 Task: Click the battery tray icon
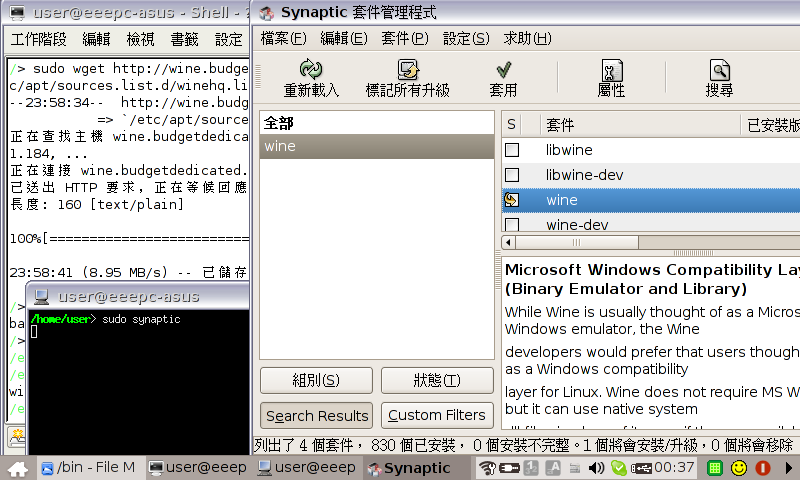click(x=509, y=468)
